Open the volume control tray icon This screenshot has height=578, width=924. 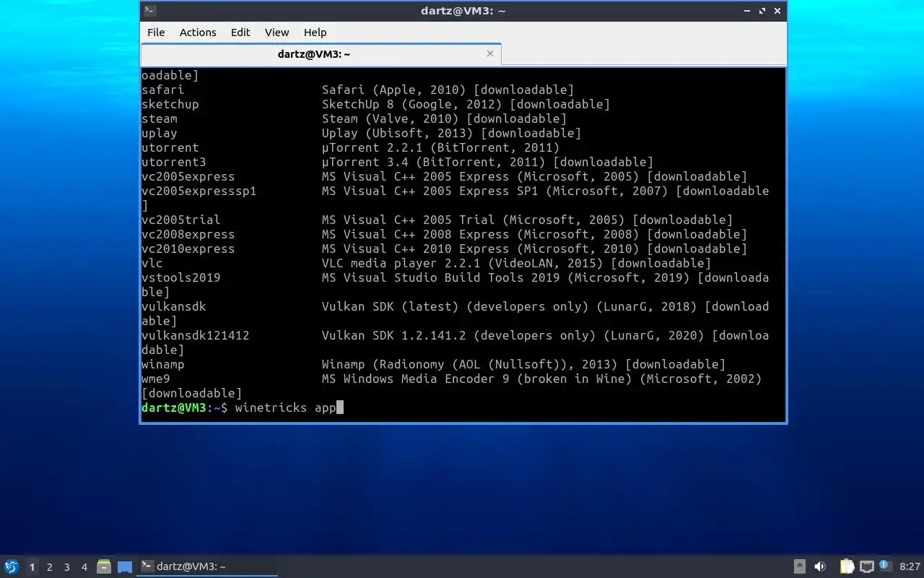point(820,566)
